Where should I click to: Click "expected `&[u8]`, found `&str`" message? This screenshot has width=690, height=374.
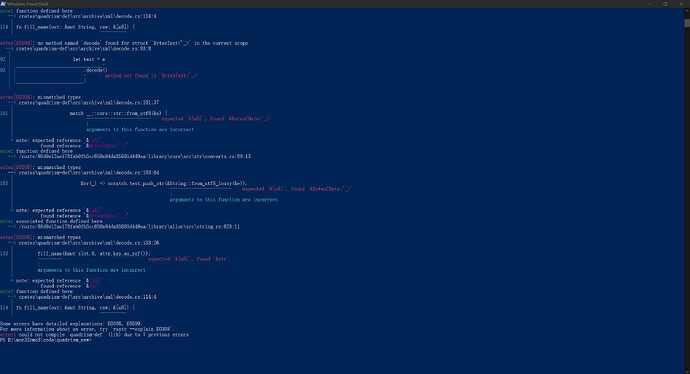click(x=188, y=259)
